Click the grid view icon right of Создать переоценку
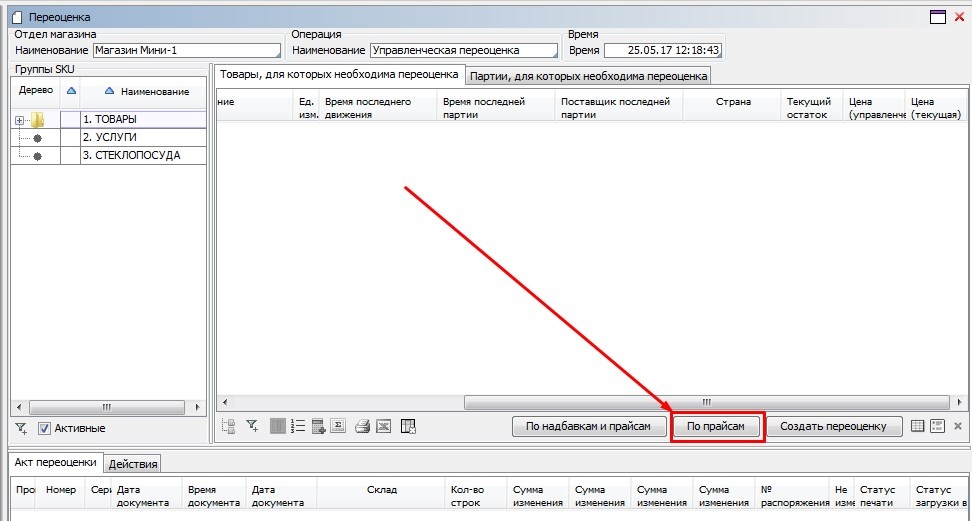Viewport: 972px width, 521px height. [x=918, y=426]
